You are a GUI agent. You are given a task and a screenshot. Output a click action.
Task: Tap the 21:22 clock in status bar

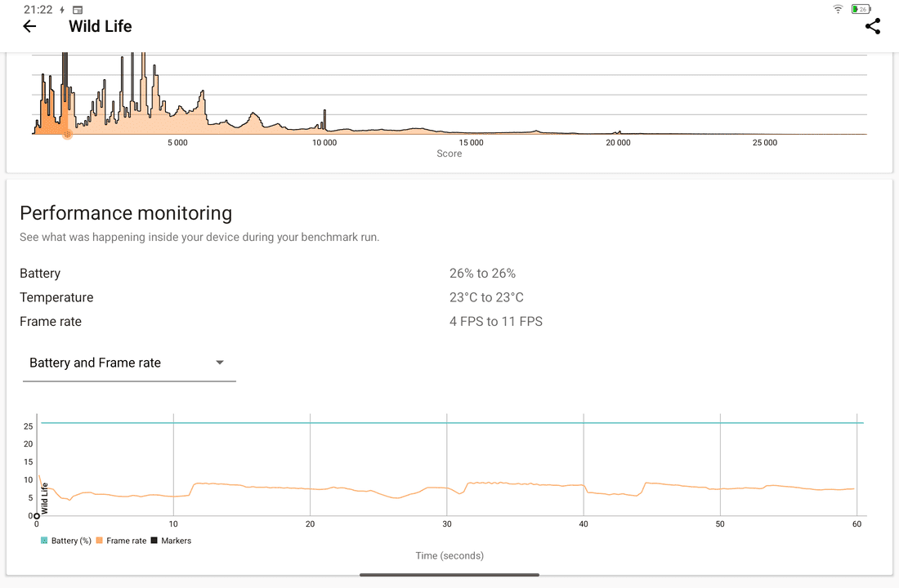38,10
